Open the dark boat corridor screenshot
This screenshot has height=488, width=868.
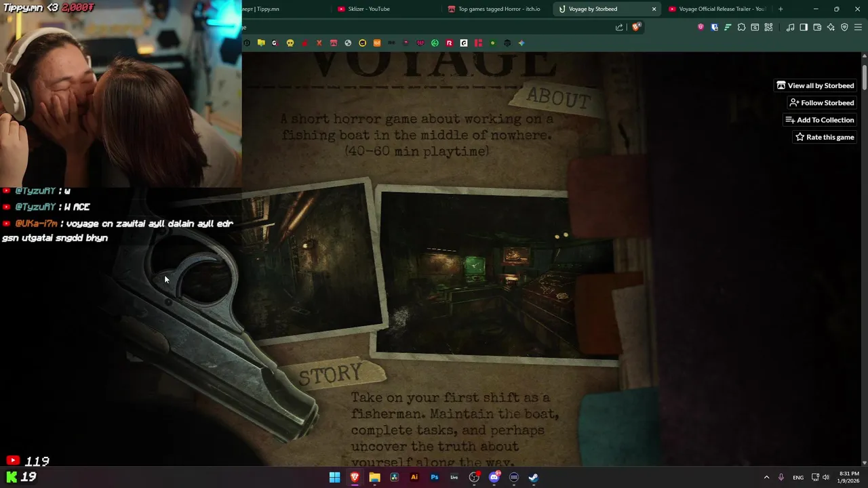click(x=309, y=261)
